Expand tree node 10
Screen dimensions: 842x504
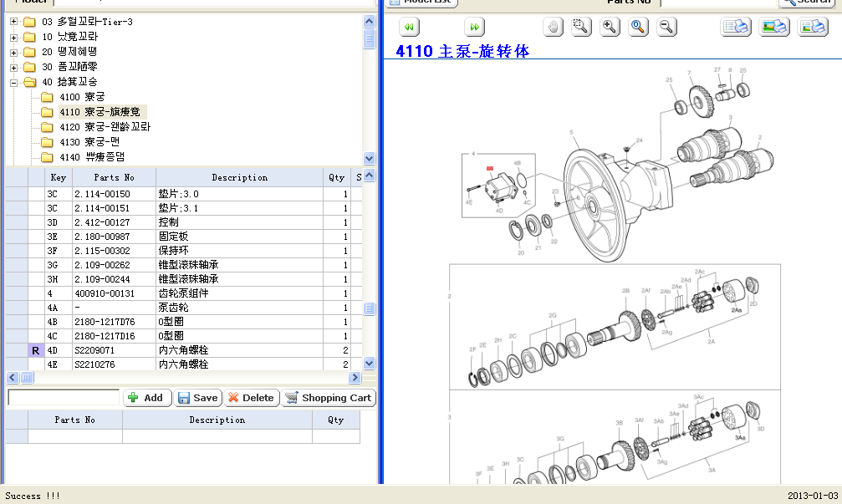(x=13, y=37)
